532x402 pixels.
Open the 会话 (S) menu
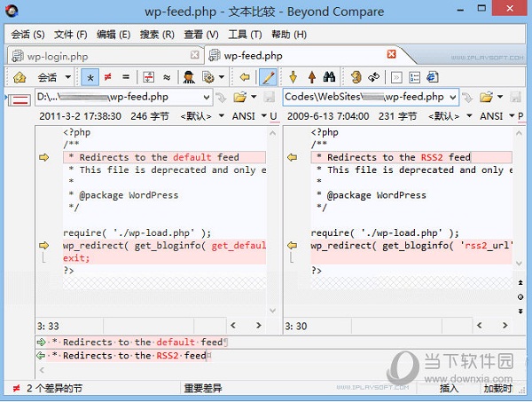click(x=27, y=35)
